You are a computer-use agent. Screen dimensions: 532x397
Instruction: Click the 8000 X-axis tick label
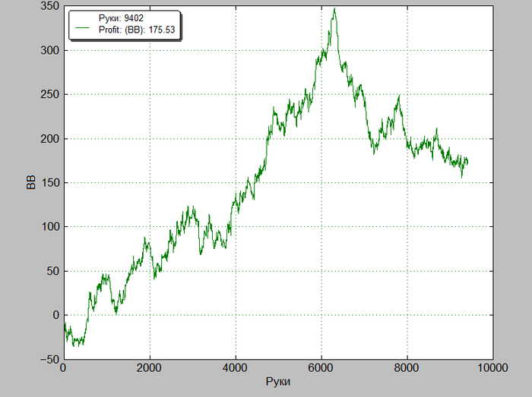pyautogui.click(x=407, y=368)
